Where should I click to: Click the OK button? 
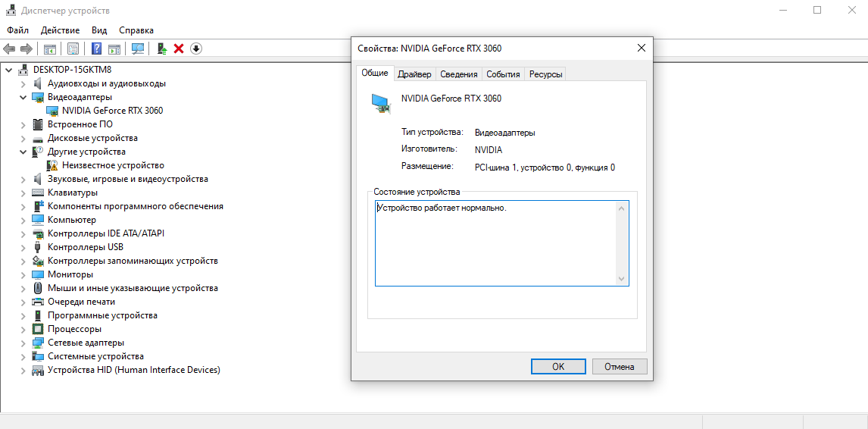(x=558, y=366)
